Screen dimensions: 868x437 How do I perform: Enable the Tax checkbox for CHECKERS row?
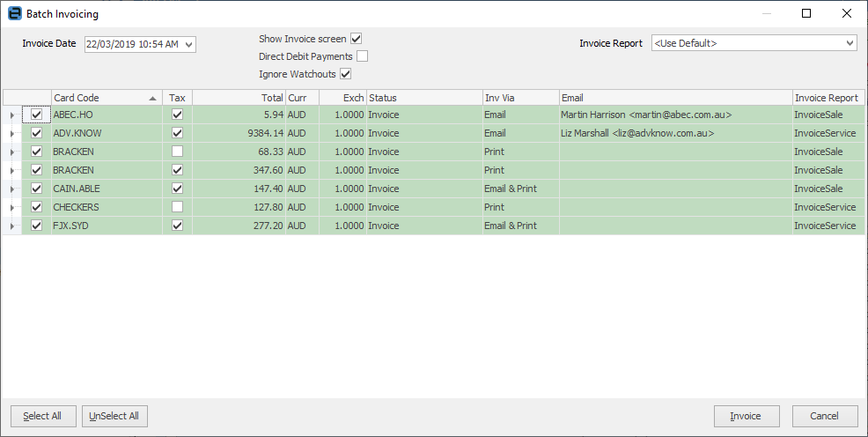click(177, 207)
